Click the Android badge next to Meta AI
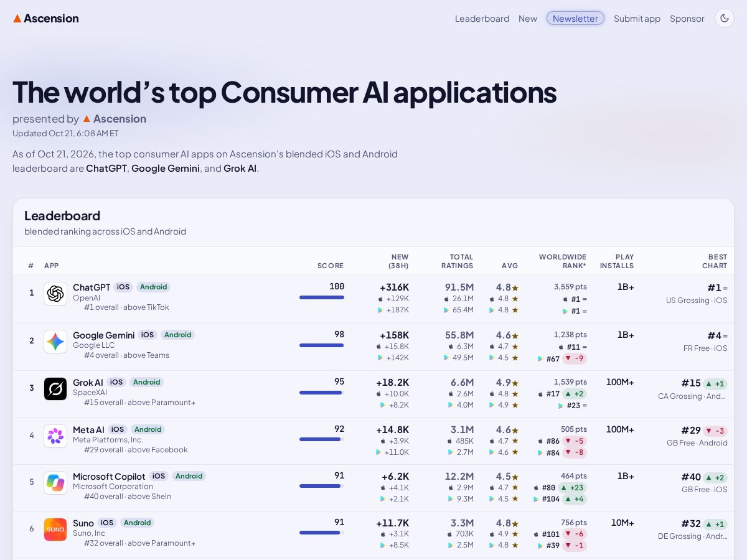The image size is (747, 560). pyautogui.click(x=148, y=429)
